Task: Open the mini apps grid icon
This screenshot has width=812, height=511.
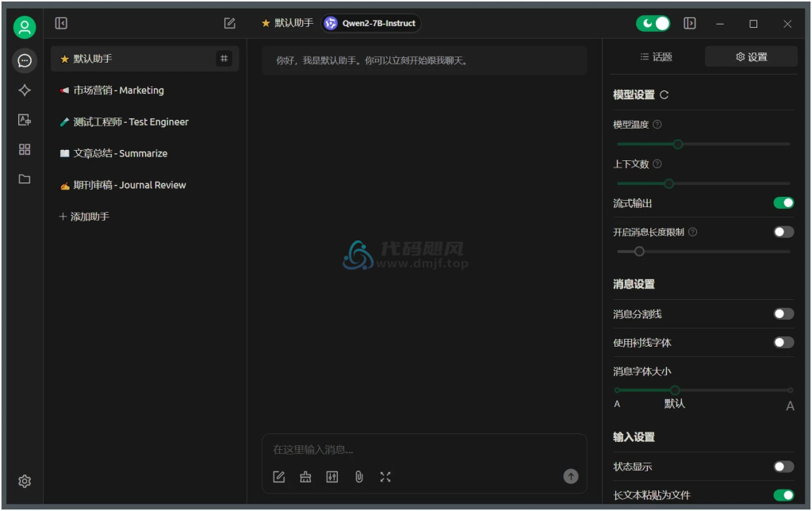Action: pos(25,149)
